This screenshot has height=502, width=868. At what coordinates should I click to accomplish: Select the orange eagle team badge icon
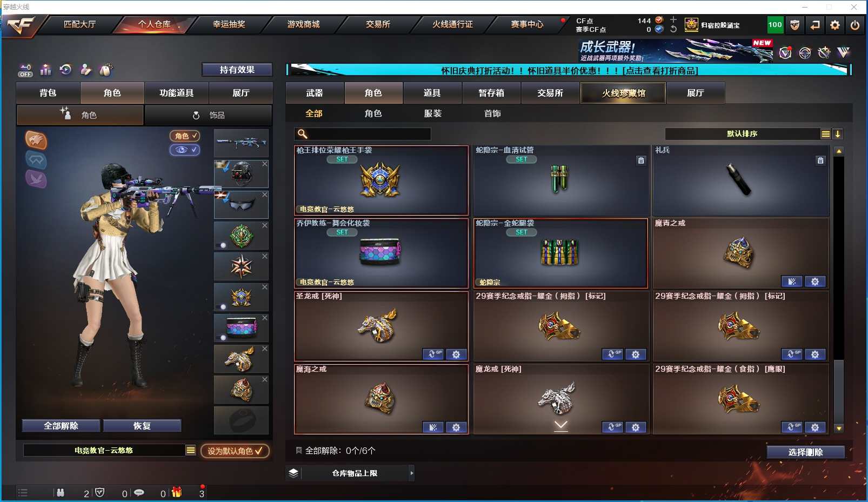coord(36,140)
